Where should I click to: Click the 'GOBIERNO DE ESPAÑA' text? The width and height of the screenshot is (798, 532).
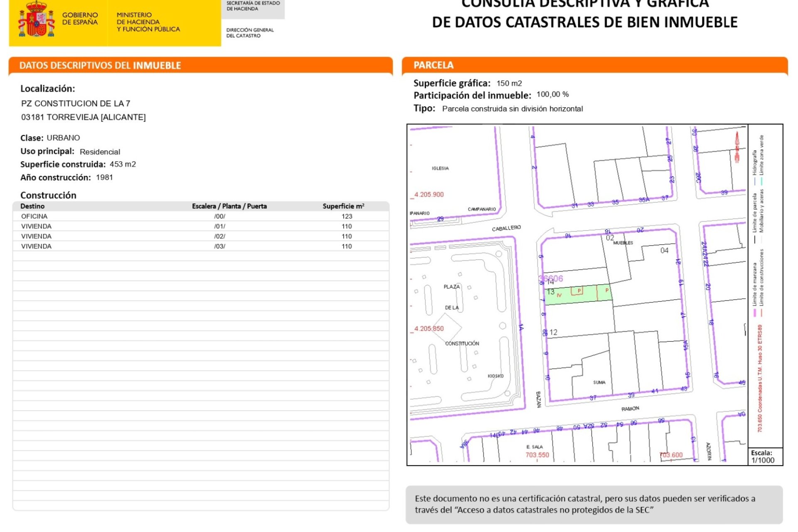tap(80, 19)
